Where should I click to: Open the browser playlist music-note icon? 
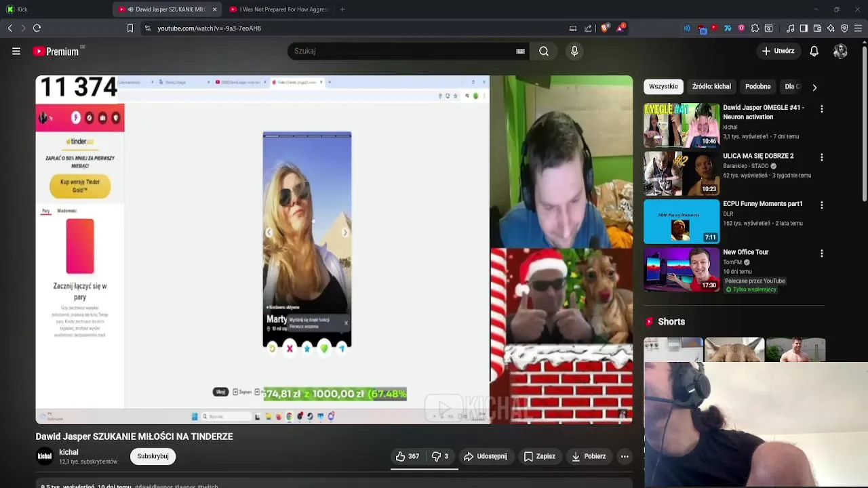click(x=790, y=28)
